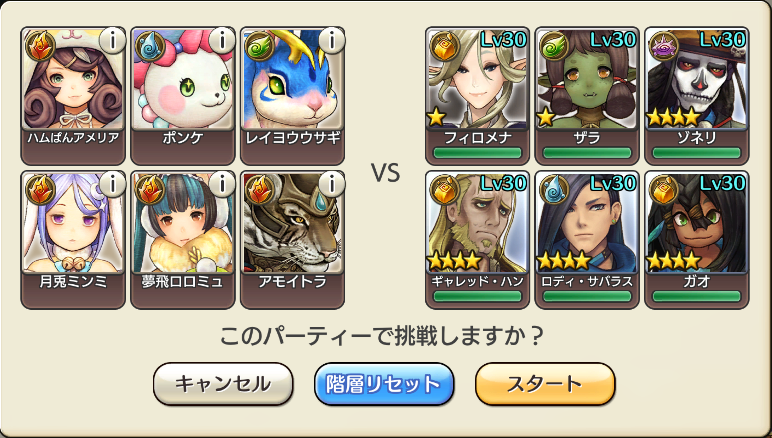
Task: Click wind element icon on レイヨウウサギ
Action: 259,46
